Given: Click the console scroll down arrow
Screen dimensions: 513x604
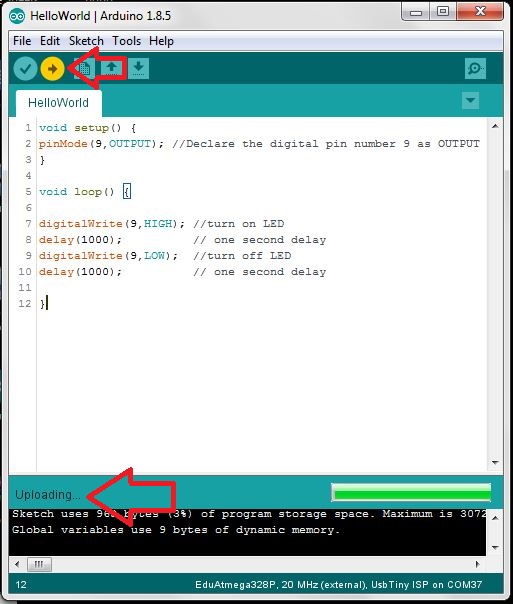Looking at the screenshot, I should coord(495,547).
